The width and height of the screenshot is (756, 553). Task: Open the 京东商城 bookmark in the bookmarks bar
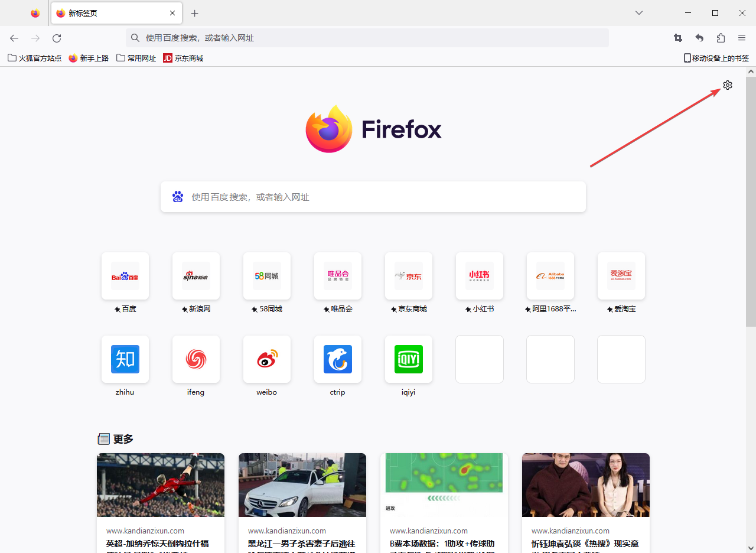[x=183, y=57]
